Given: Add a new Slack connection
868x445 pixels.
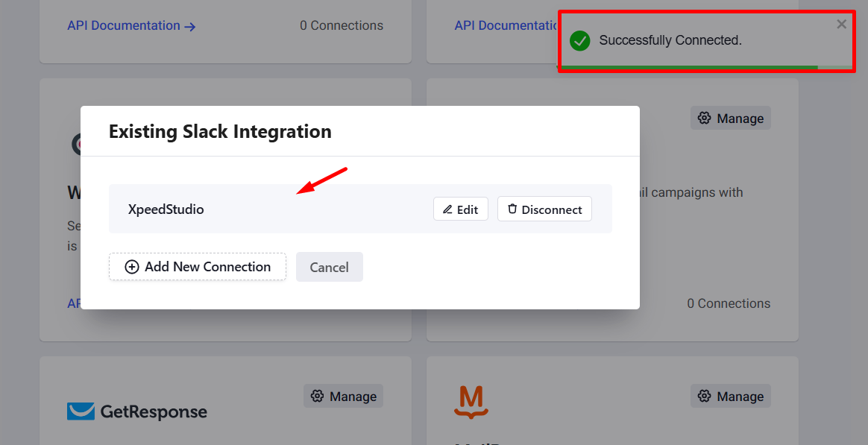Looking at the screenshot, I should pyautogui.click(x=197, y=266).
